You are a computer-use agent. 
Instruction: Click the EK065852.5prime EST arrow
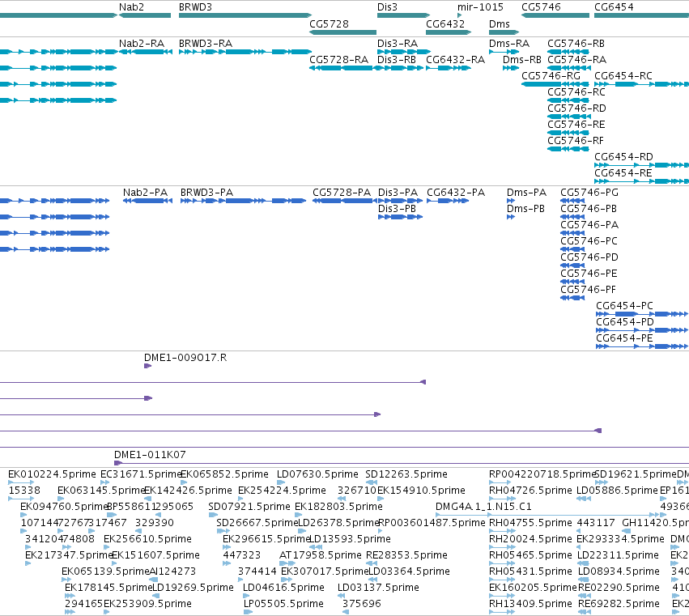tap(184, 482)
